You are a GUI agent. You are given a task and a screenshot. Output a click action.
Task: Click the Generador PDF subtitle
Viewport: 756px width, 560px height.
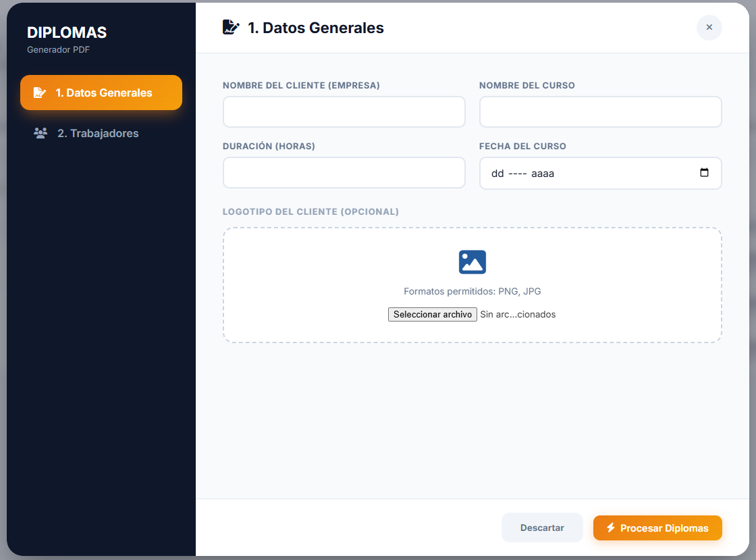tap(58, 50)
